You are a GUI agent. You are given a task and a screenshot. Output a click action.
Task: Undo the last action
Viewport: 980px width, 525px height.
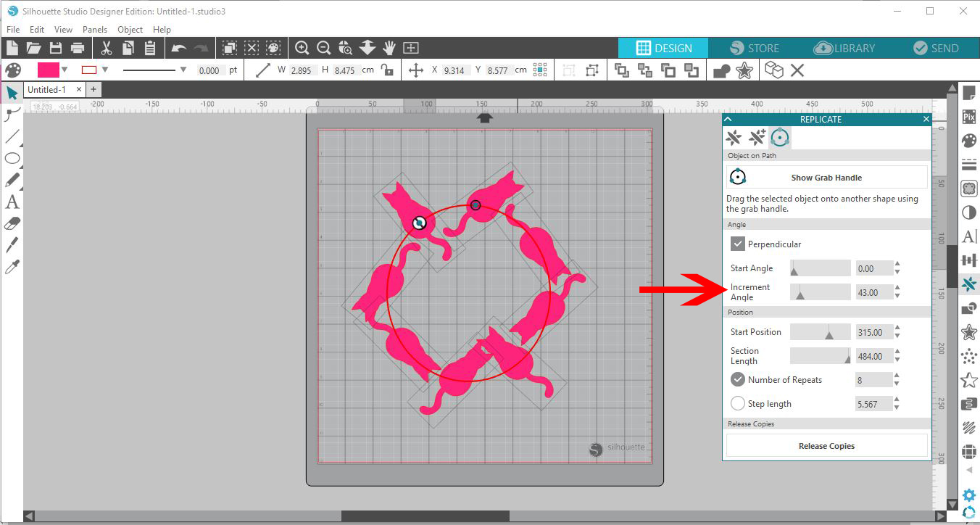pyautogui.click(x=178, y=48)
